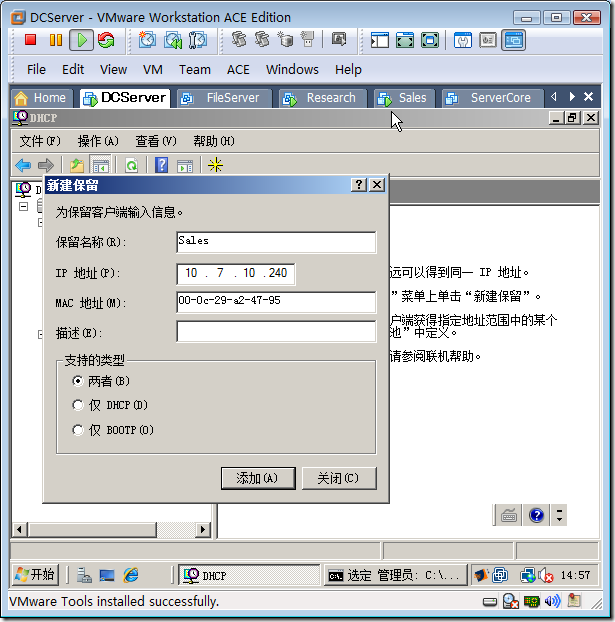Click the blue help icon in language bar

(x=536, y=515)
